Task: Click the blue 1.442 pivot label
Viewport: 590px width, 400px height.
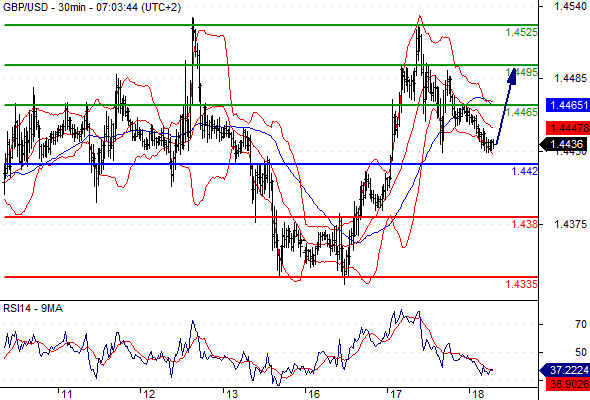Action: click(525, 171)
